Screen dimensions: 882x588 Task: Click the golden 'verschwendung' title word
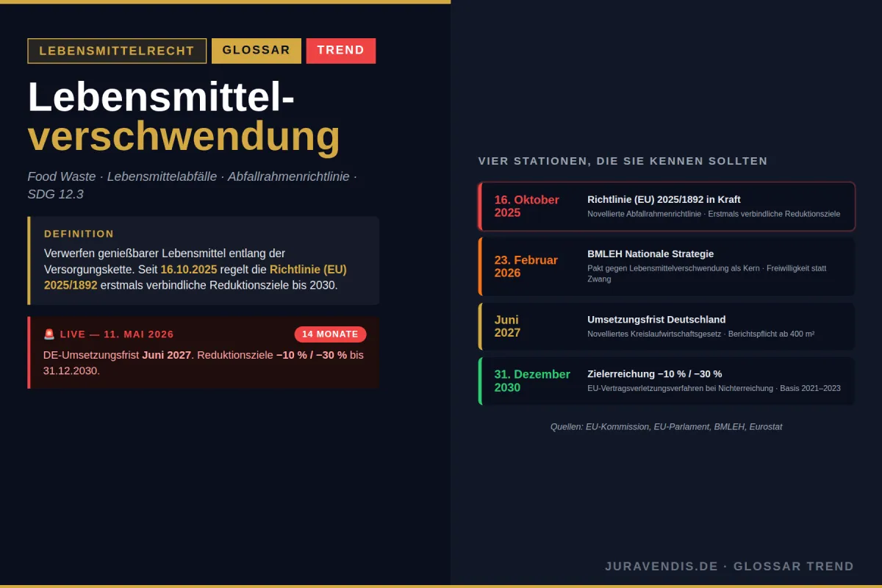pyautogui.click(x=184, y=137)
